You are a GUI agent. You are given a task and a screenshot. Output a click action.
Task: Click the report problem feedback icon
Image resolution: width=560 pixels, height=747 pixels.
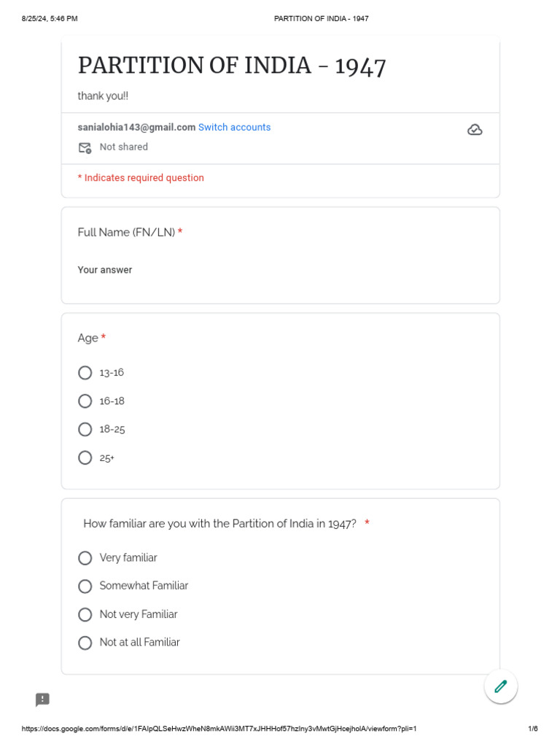(x=43, y=700)
